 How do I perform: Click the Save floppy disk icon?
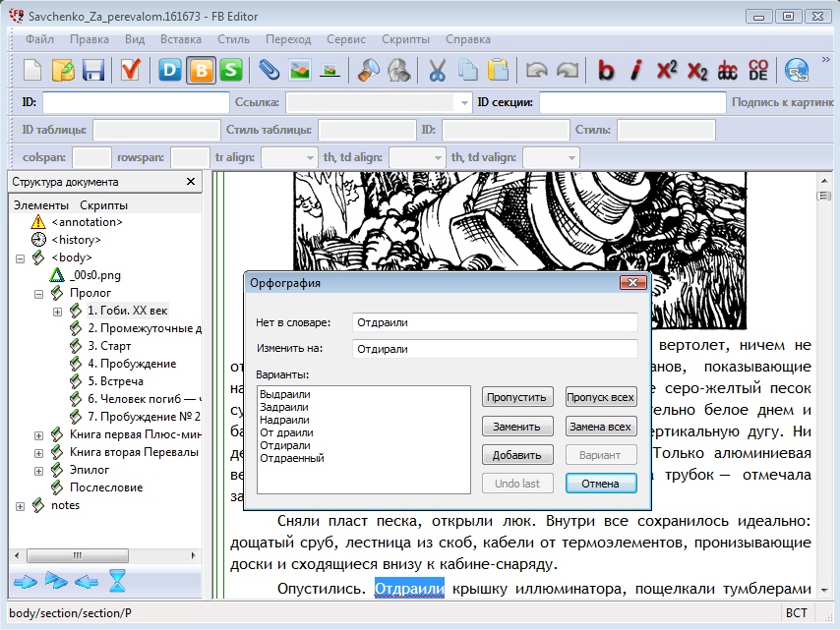coord(93,70)
